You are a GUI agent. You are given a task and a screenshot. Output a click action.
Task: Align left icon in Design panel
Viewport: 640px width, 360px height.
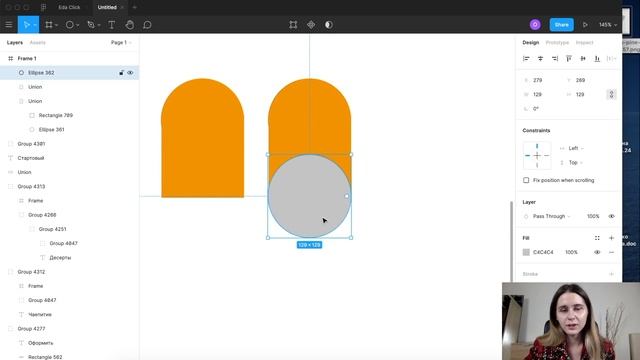pos(526,59)
